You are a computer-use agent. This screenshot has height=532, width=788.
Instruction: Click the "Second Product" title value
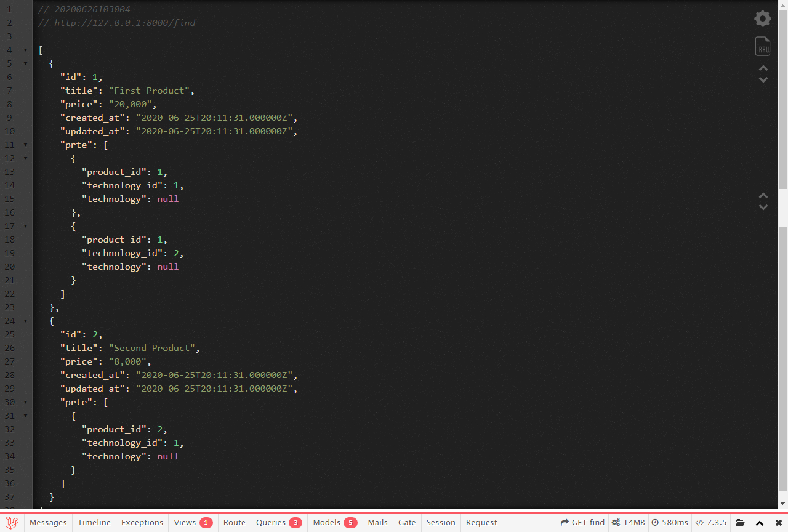point(152,348)
